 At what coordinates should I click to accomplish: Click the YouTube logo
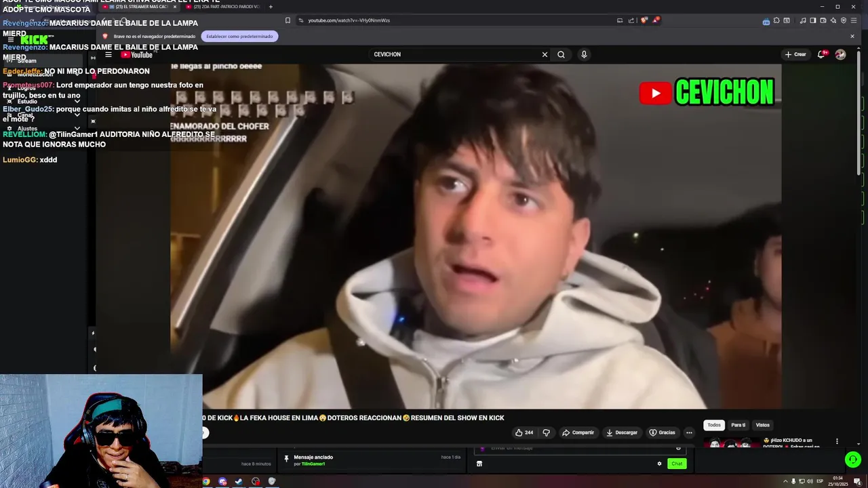[137, 55]
